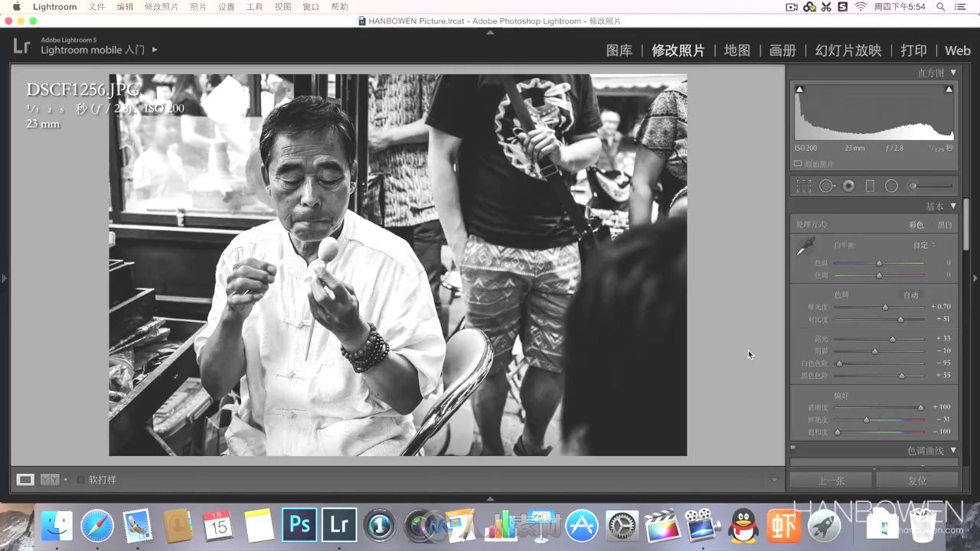This screenshot has height=551, width=980.
Task: Collapse the 基本 panel
Action: point(953,206)
